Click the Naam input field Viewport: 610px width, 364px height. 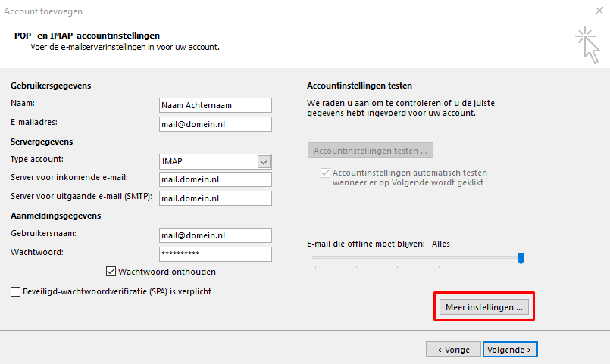coord(215,105)
